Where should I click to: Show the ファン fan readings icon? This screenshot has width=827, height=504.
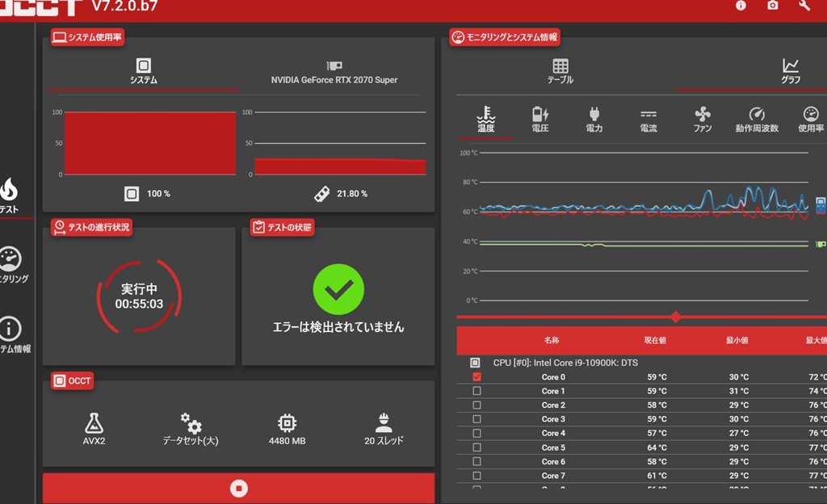point(703,120)
